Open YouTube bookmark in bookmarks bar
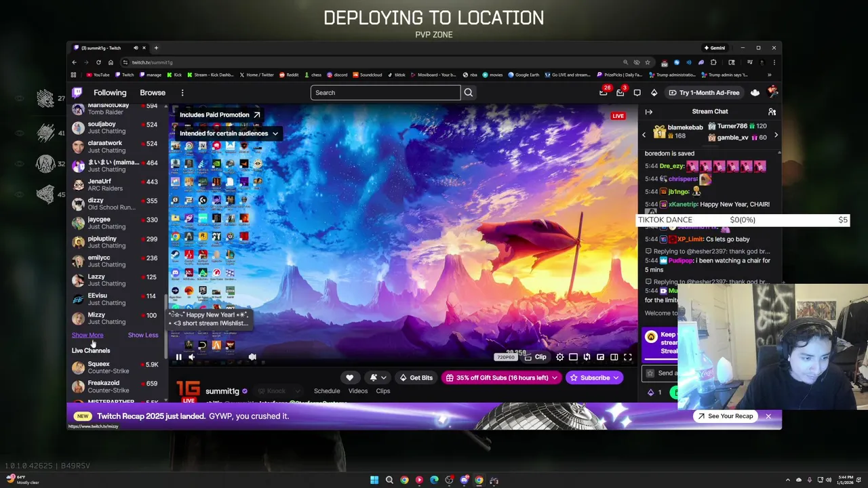This screenshot has height=488, width=868. tap(98, 75)
